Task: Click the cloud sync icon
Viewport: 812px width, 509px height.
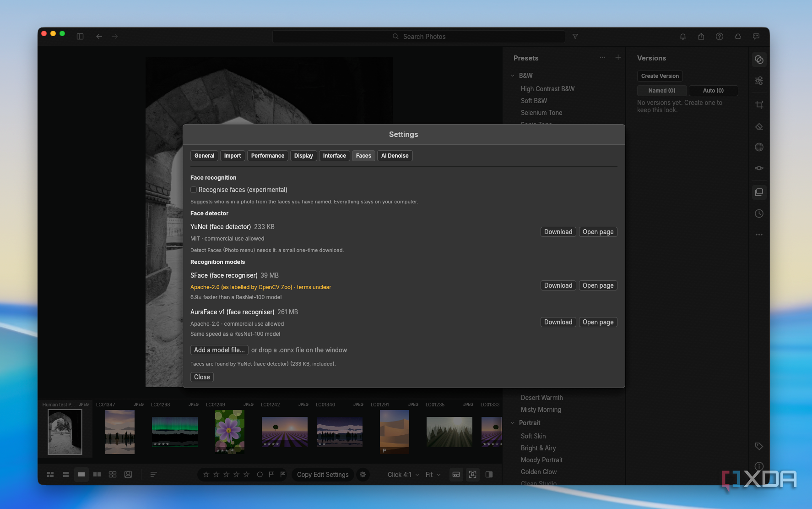Action: coord(738,36)
